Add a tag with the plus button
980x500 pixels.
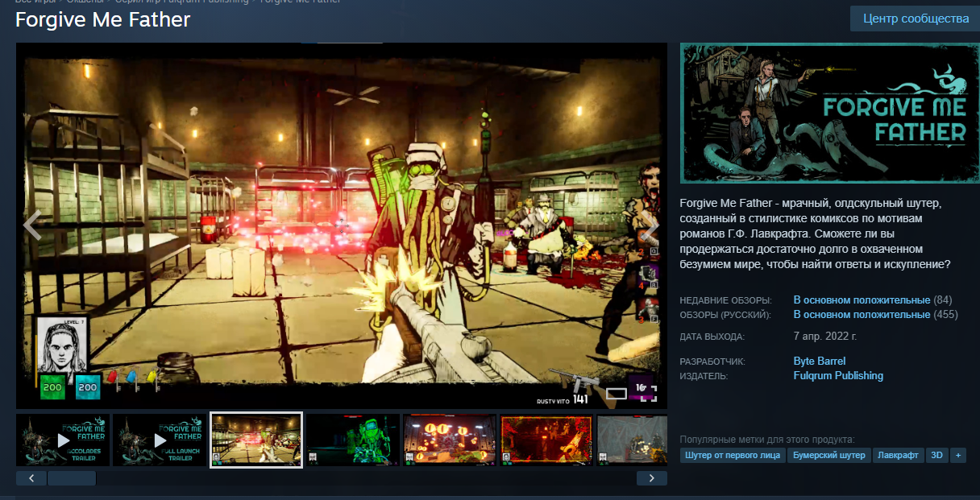[958, 456]
